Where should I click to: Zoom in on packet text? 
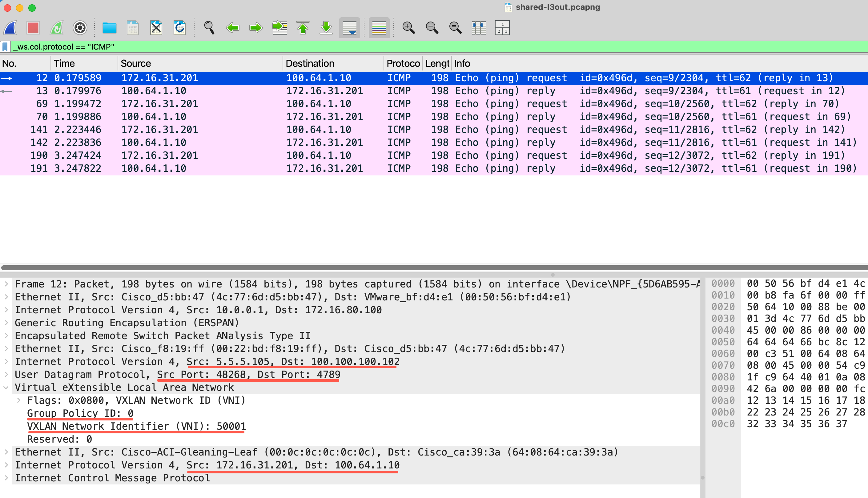409,28
